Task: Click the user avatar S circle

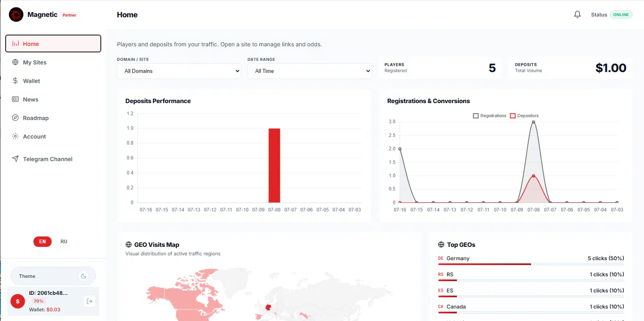Action: click(18, 301)
